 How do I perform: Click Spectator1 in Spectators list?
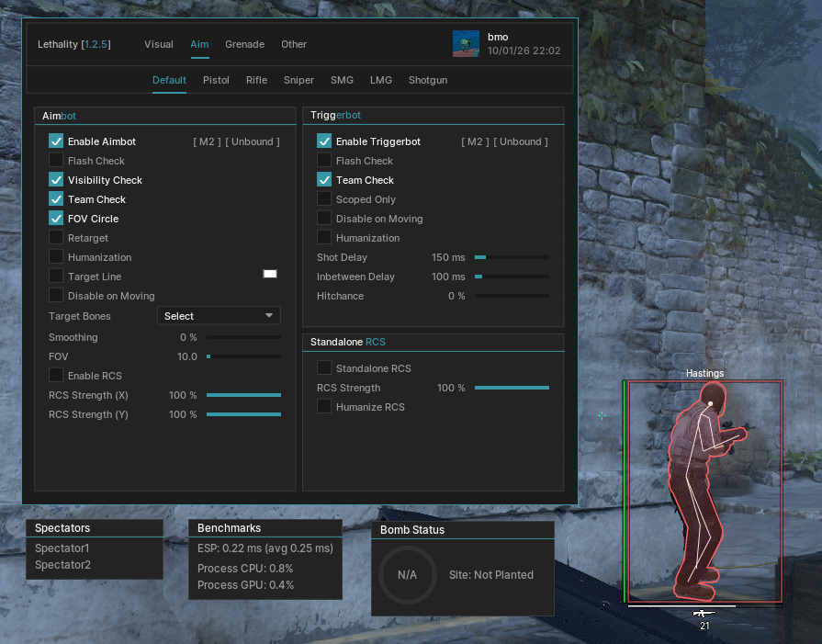(x=62, y=548)
